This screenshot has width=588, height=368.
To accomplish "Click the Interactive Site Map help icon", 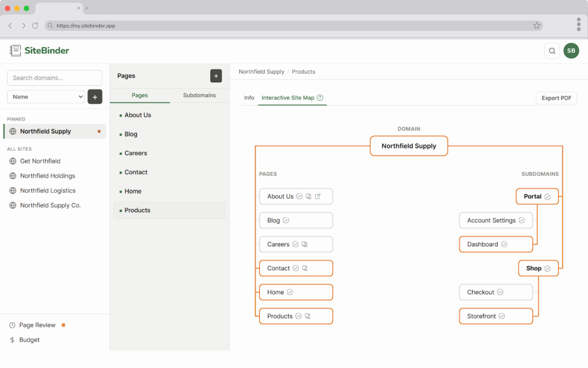I will [x=320, y=98].
